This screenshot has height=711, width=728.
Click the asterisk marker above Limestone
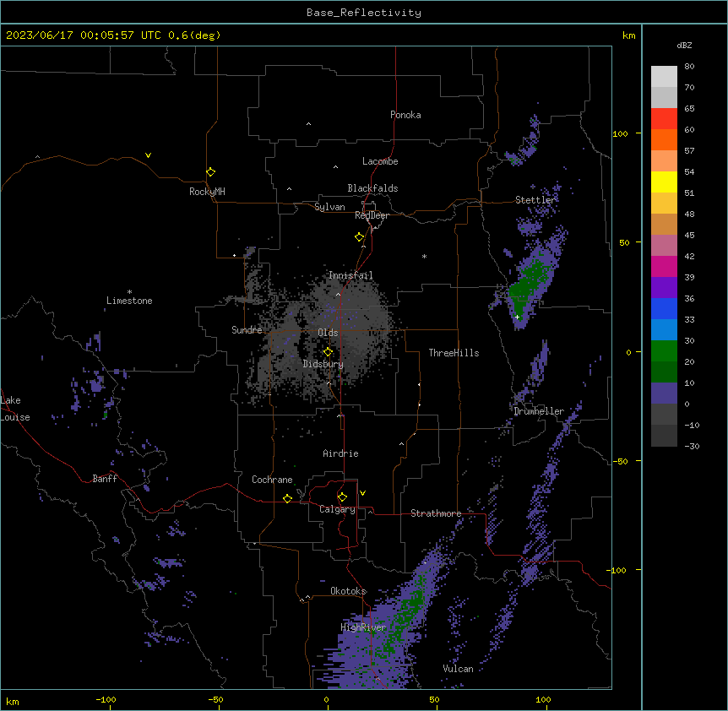129,292
